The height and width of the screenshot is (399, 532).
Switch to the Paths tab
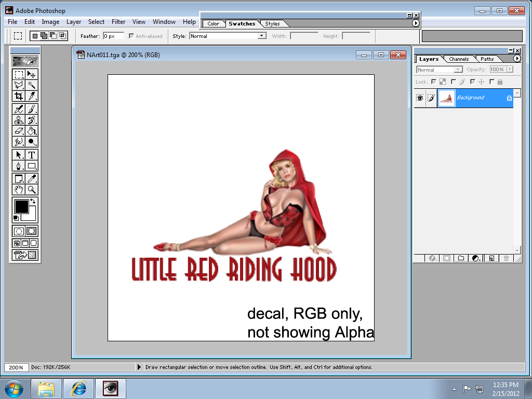point(487,59)
